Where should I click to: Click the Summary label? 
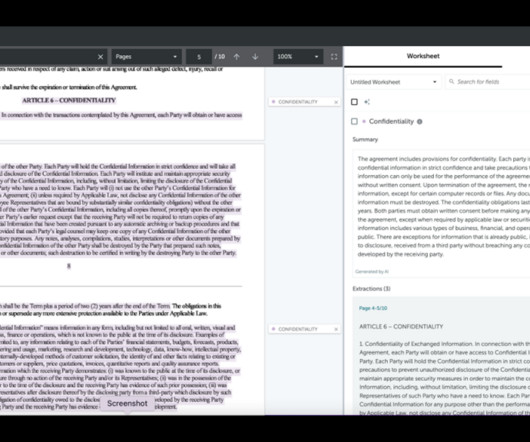tap(365, 139)
